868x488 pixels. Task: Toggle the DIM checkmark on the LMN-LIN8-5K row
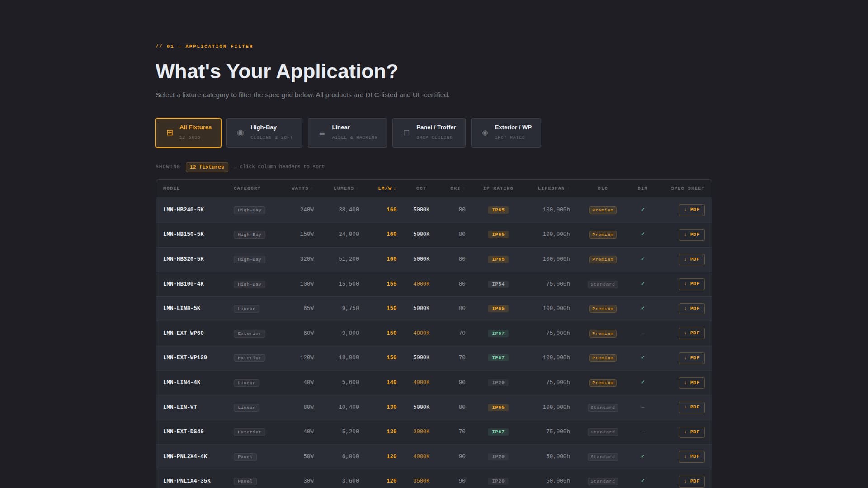tap(642, 308)
